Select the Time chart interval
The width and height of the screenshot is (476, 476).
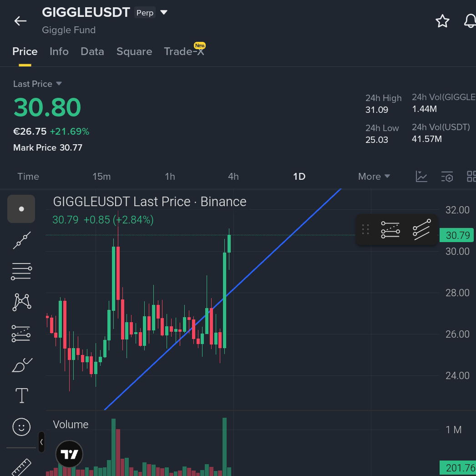28,177
